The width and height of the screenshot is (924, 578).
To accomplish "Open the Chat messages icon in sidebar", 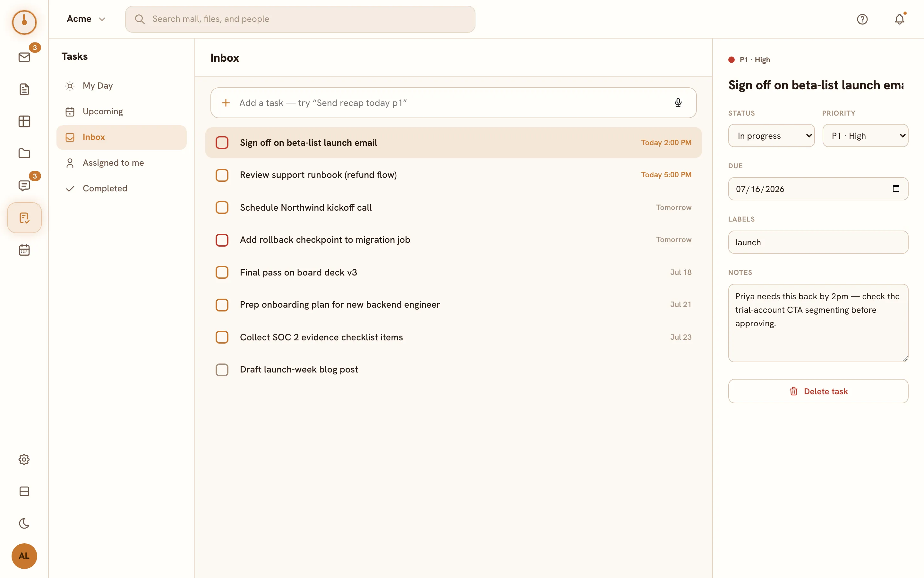I will (x=24, y=186).
